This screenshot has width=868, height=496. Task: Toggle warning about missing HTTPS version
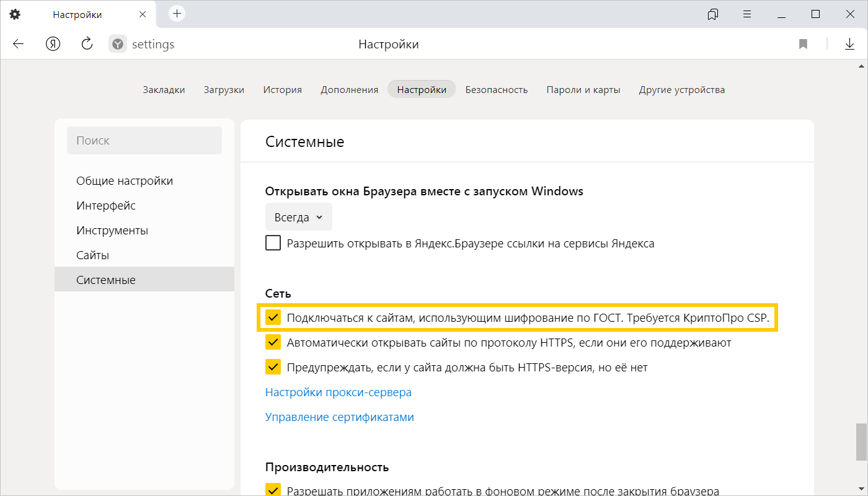(x=273, y=367)
